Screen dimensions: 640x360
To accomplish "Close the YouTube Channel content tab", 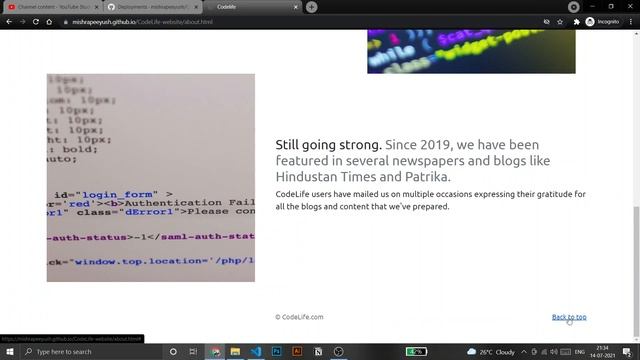I will click(97, 7).
